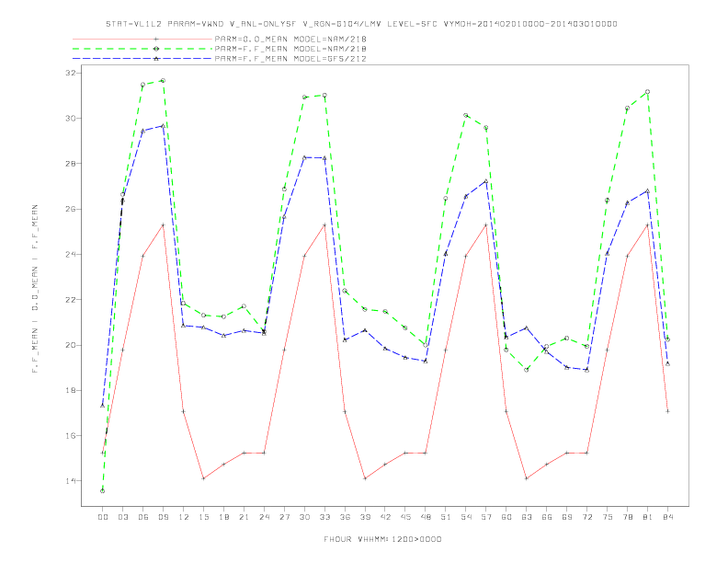This screenshot has height=563, width=728.
Task: Click x-axis tick label 39
Action: (365, 517)
